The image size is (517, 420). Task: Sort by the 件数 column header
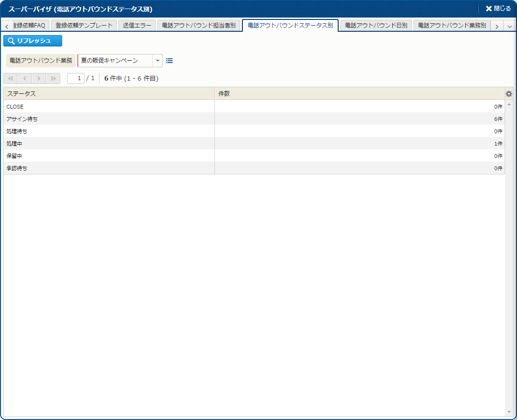pyautogui.click(x=359, y=94)
